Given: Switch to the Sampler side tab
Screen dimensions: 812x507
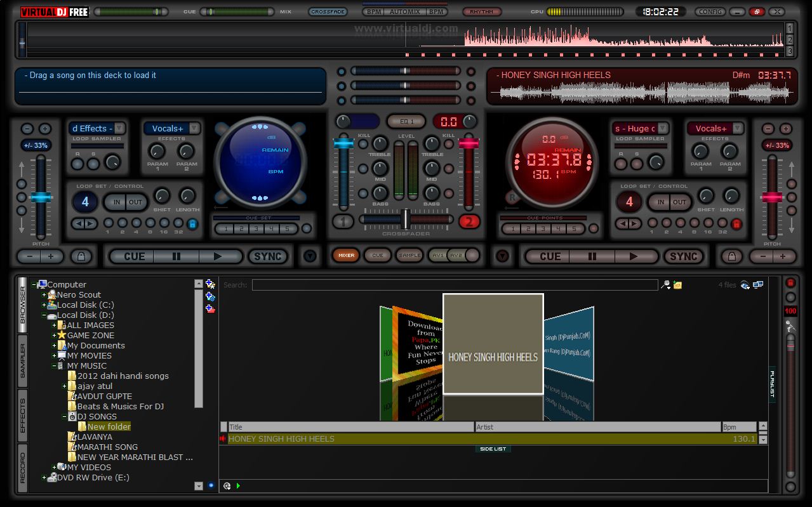Looking at the screenshot, I should coord(22,362).
